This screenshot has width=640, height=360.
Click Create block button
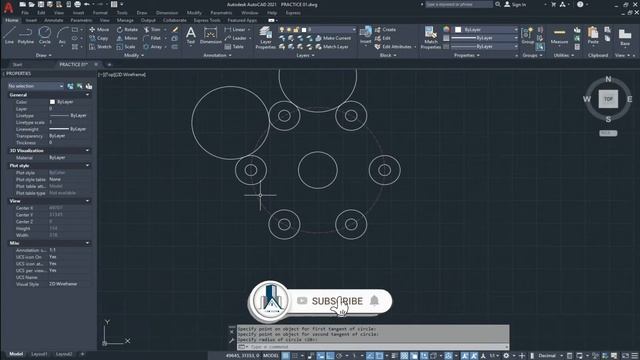click(x=385, y=29)
